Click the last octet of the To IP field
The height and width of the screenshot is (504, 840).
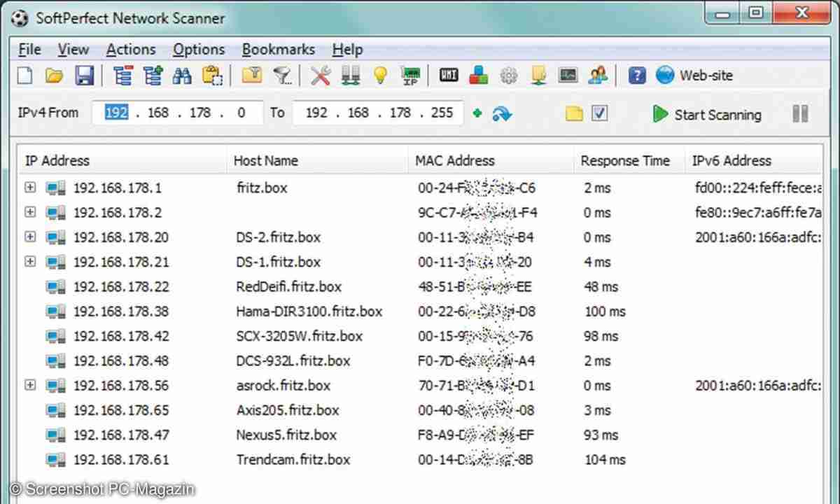[x=442, y=113]
